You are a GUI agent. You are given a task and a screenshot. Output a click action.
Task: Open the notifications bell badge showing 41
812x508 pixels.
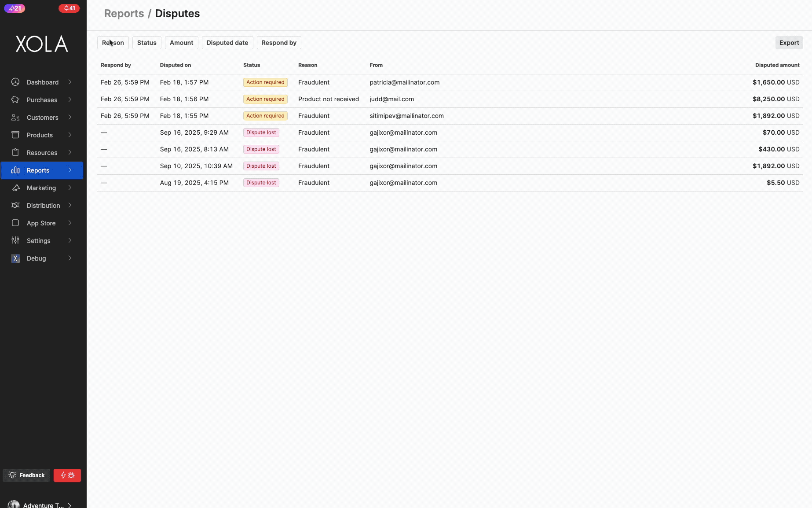69,8
